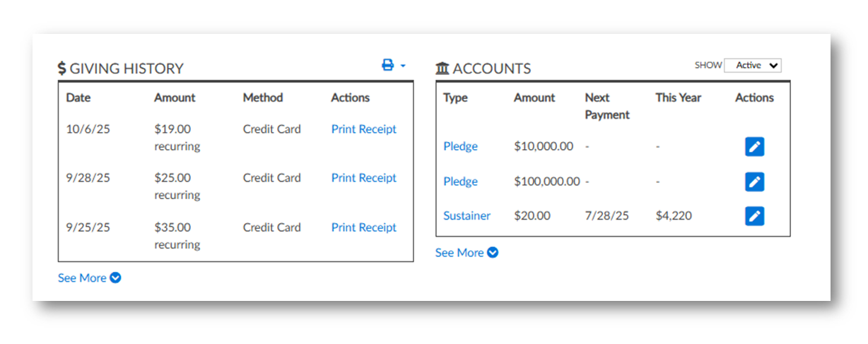Print receipt for the 10/6/25 gift

click(364, 129)
